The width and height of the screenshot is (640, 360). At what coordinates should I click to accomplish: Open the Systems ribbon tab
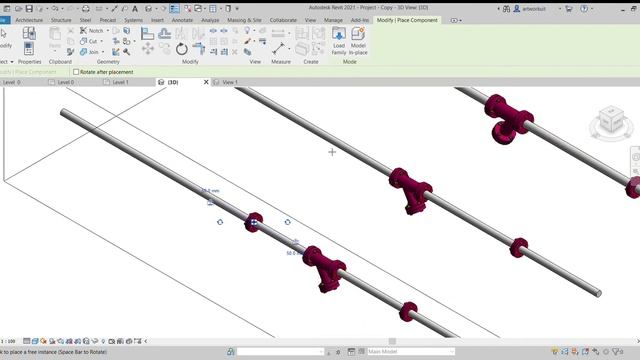click(x=133, y=20)
